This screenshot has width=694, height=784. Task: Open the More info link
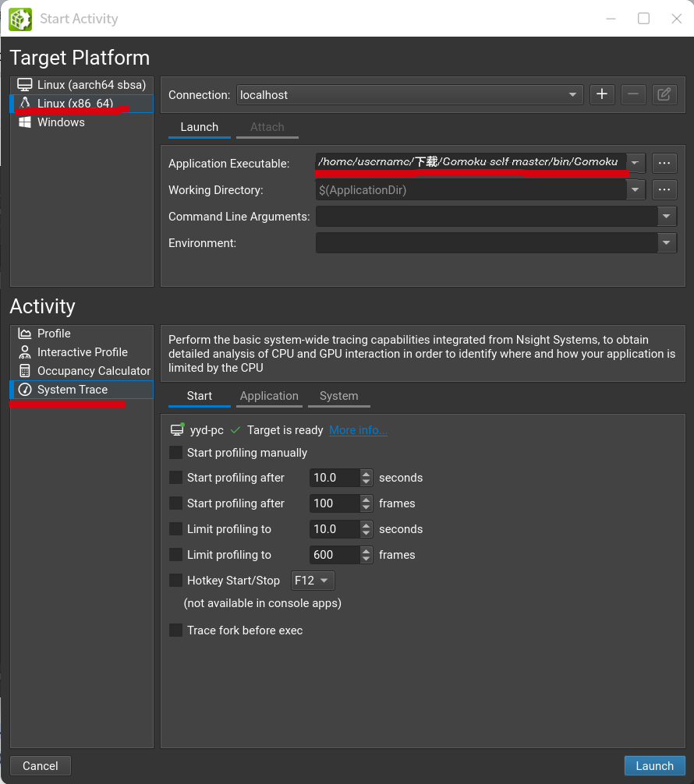[x=358, y=430]
